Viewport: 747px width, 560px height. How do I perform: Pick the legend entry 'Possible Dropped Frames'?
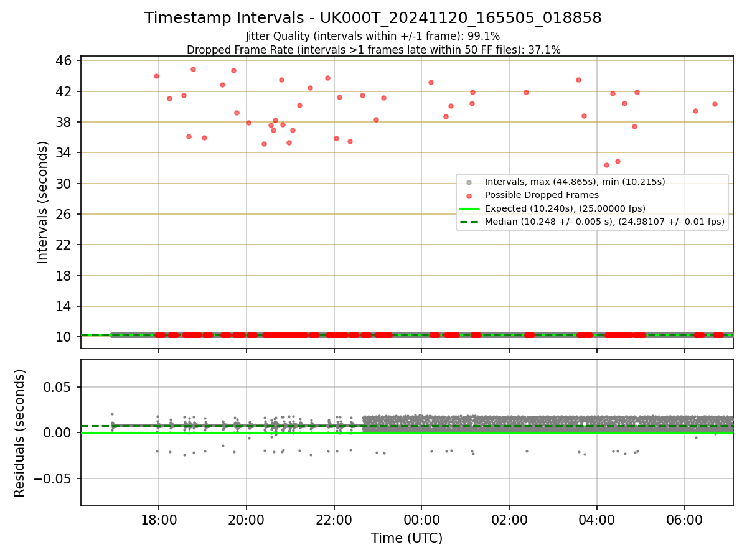point(542,195)
